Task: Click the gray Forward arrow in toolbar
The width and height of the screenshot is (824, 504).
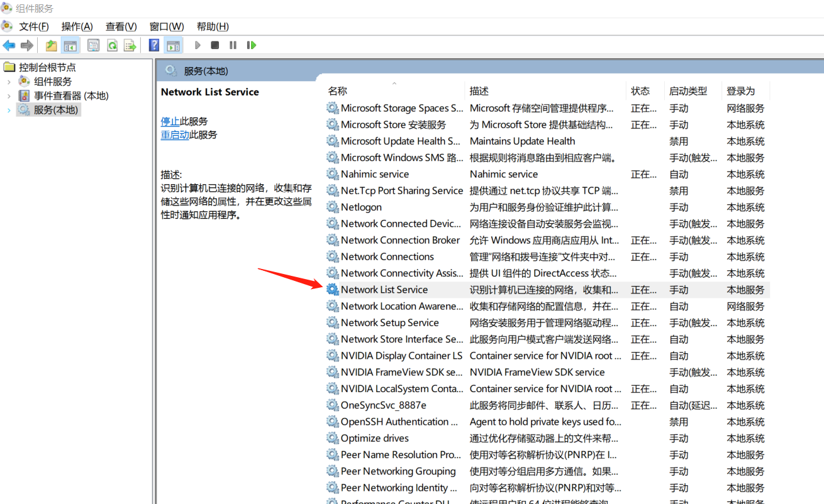Action: (26, 45)
